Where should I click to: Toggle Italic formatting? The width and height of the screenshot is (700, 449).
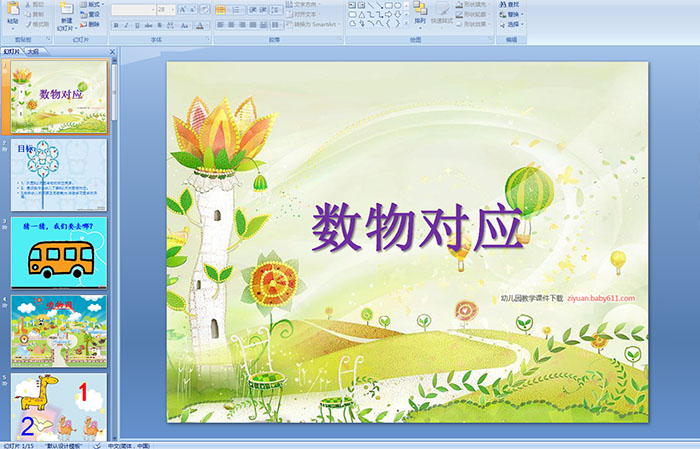click(126, 25)
